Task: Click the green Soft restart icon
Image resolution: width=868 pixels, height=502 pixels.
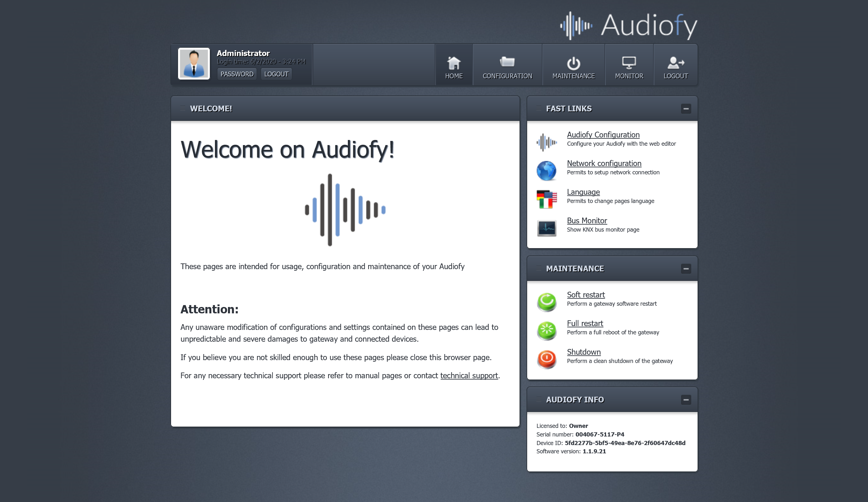Action: tap(546, 302)
